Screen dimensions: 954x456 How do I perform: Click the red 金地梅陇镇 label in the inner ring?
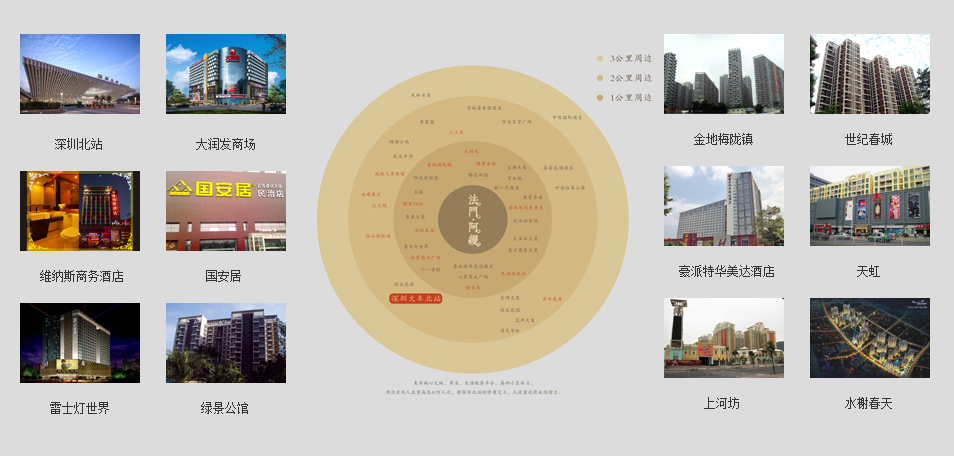[x=439, y=165]
